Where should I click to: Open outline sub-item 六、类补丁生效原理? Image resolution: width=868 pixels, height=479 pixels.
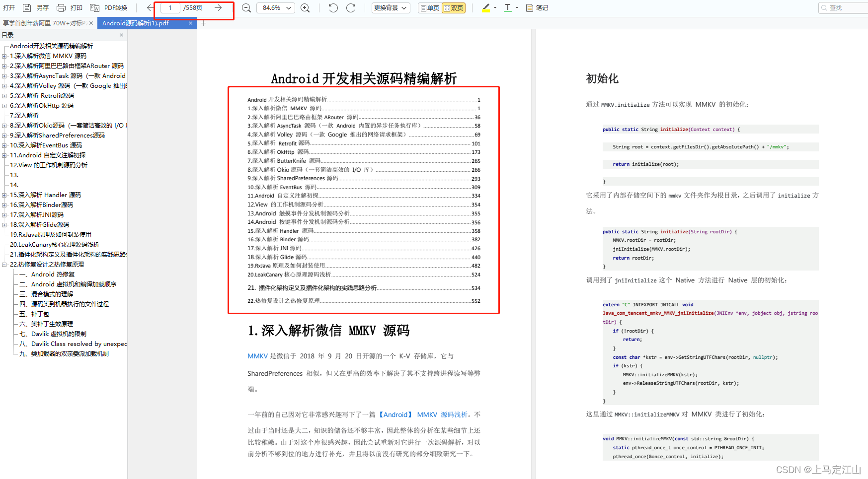(46, 324)
